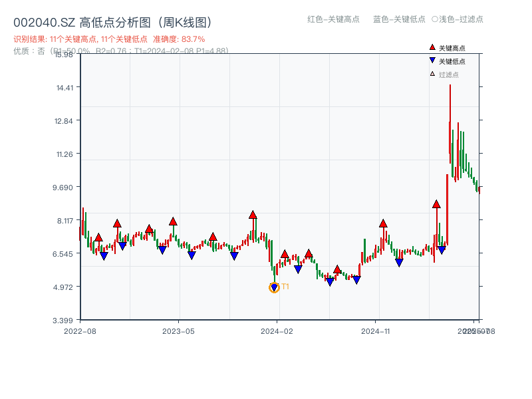The height and width of the screenshot is (399, 532).
Task: Click the 2024-11 x-axis date label
Action: click(x=376, y=331)
